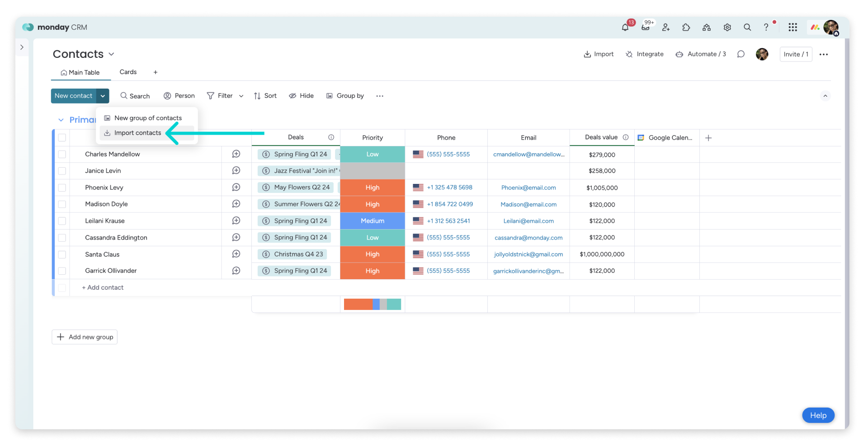Select the Santa Claus row checkbox
Viewport: 868px width, 446px height.
click(62, 254)
